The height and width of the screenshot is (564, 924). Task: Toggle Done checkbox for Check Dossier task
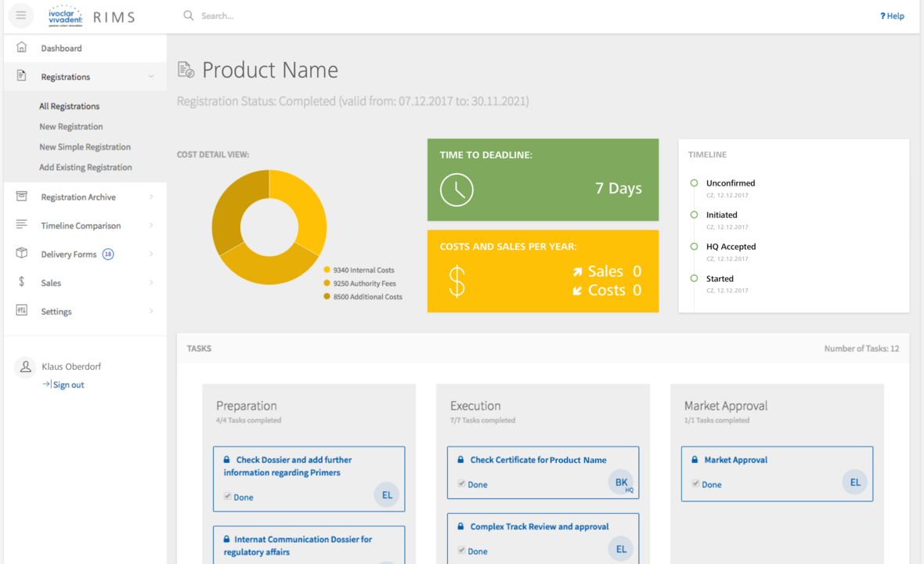click(228, 497)
